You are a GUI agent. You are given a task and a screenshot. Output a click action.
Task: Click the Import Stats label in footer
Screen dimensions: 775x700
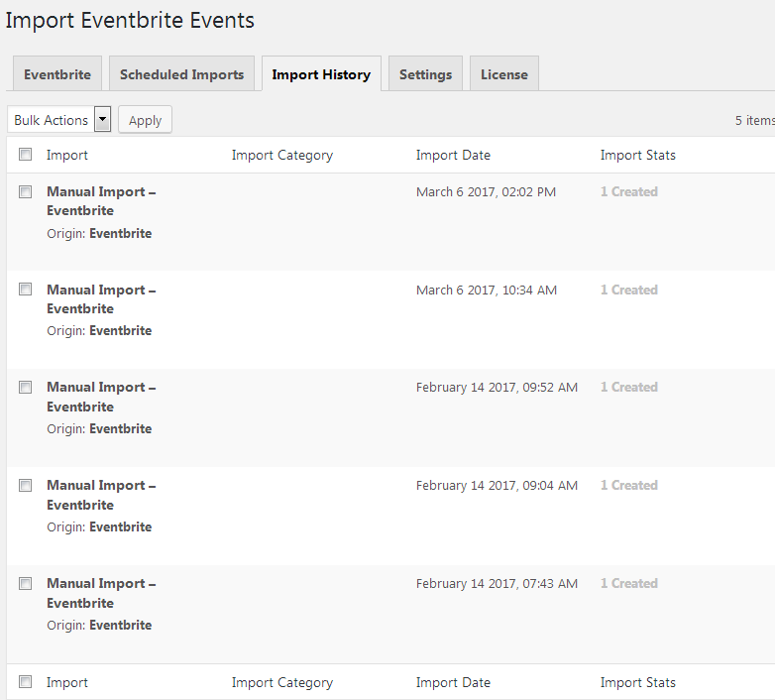click(638, 683)
